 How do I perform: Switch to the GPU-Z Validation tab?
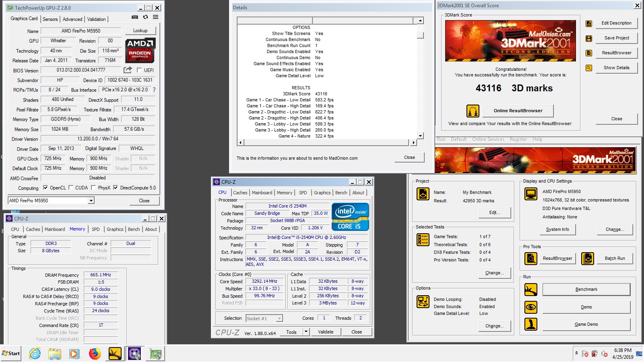coord(97,19)
